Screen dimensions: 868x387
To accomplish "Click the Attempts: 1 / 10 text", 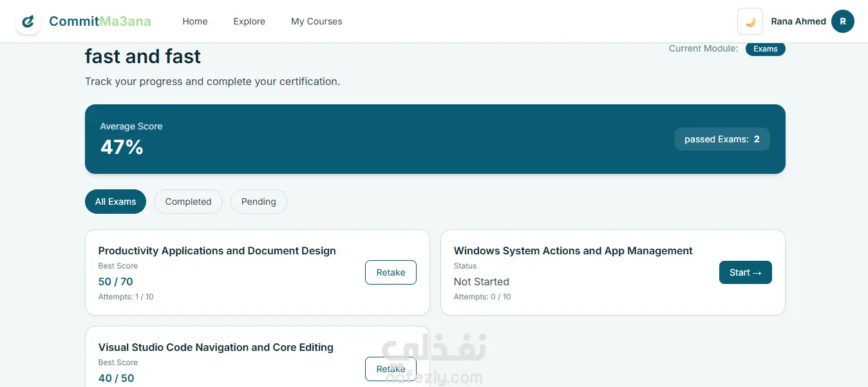I will click(x=126, y=297).
